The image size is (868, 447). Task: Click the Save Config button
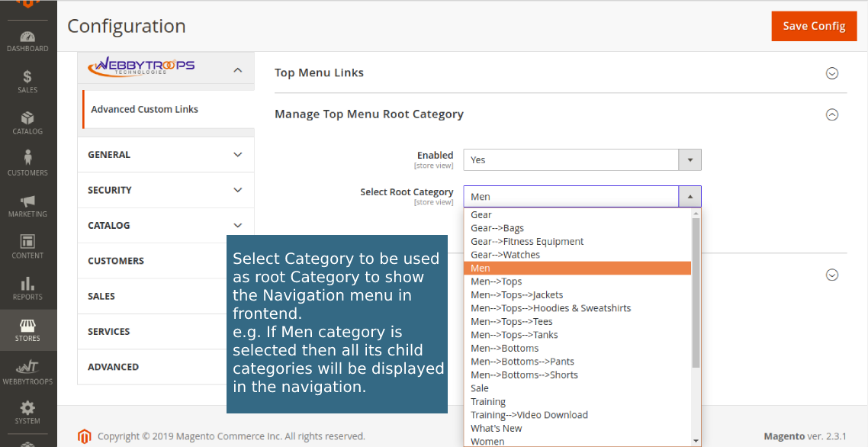pyautogui.click(x=814, y=26)
